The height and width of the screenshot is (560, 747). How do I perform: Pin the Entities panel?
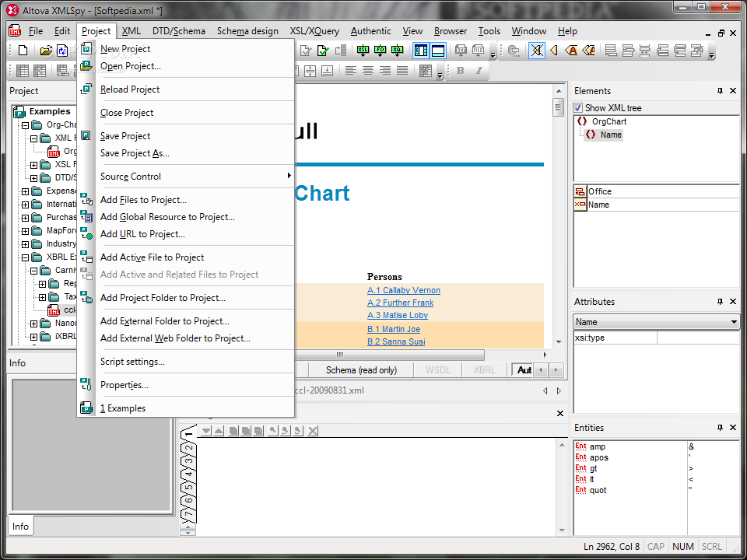[x=720, y=428]
